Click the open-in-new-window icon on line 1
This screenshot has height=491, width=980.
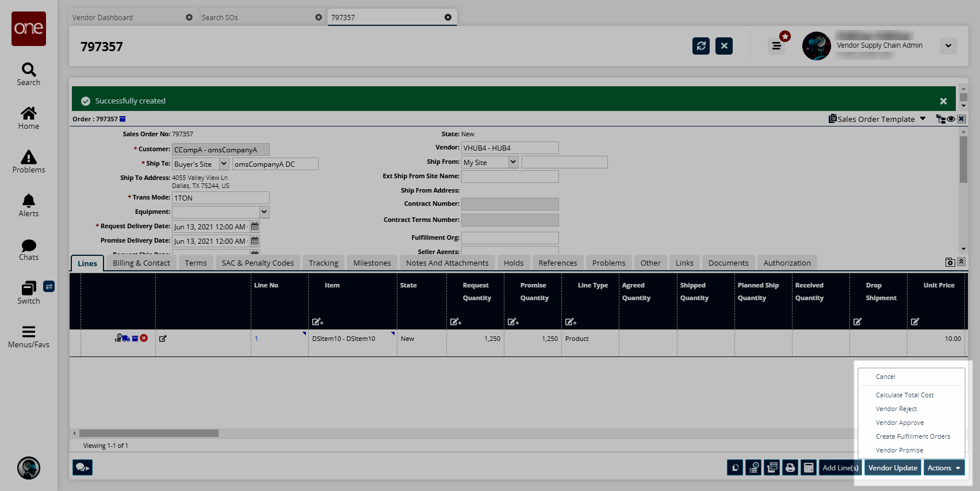tap(163, 339)
